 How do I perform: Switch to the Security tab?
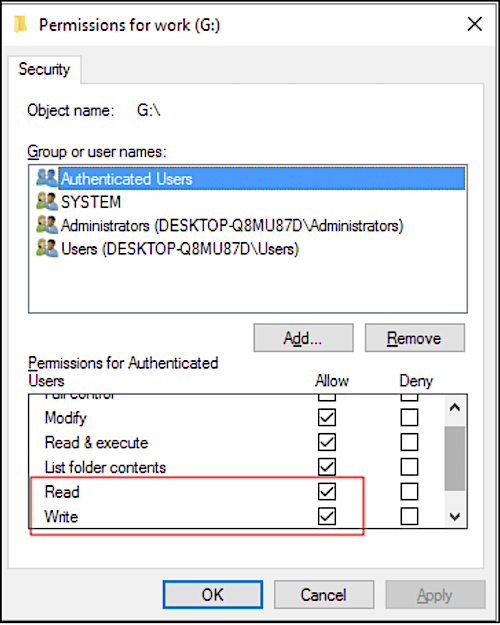[44, 69]
